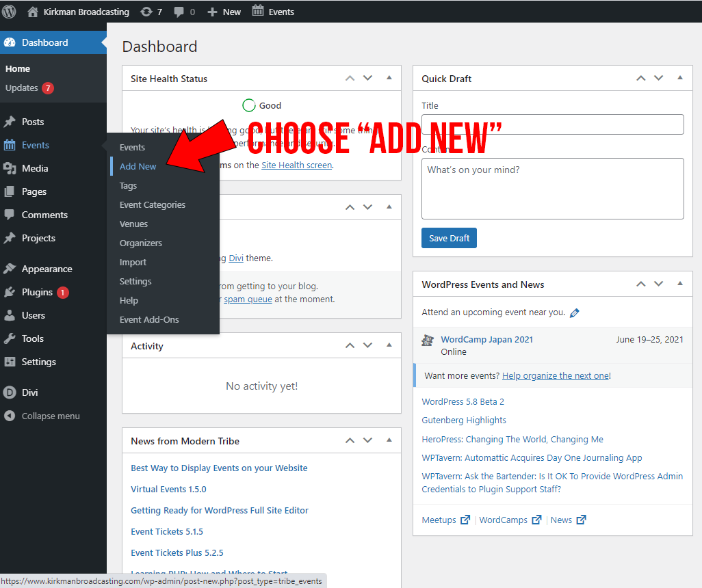Click the Collapse menu arrow icon
The height and width of the screenshot is (588, 702).
[10, 416]
